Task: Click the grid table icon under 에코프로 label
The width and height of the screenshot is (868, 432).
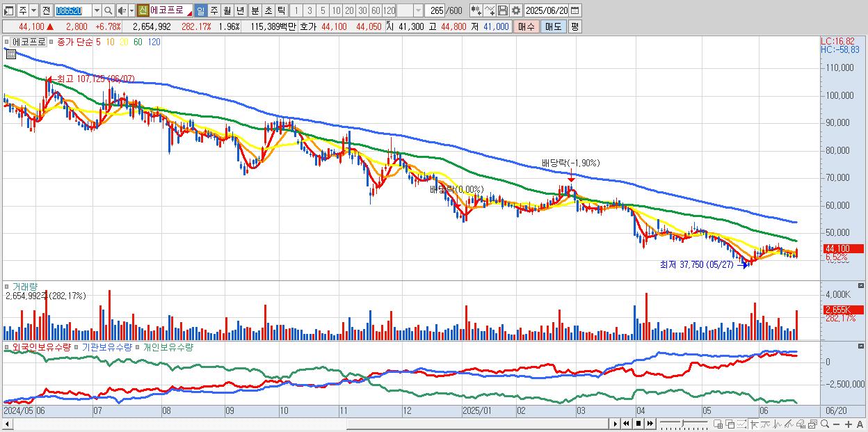Action: (10, 54)
